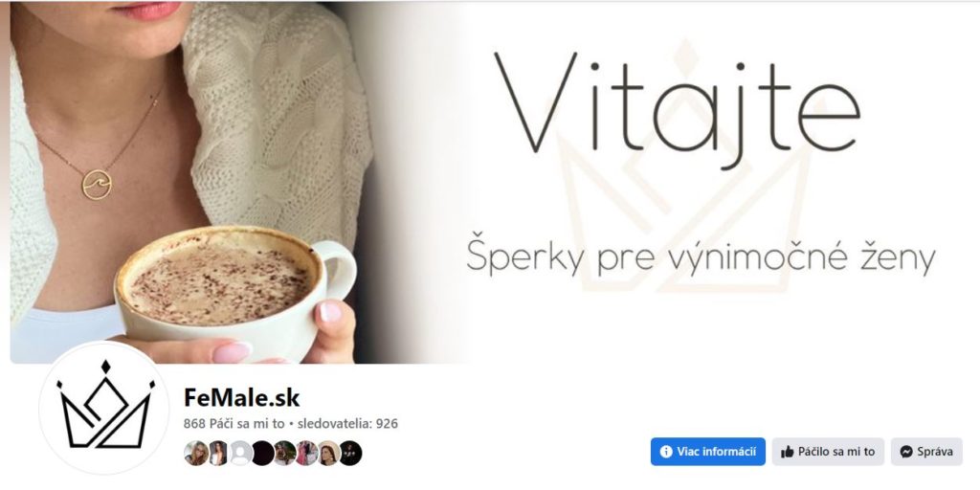Select the solid black follower avatar

pyautogui.click(x=262, y=453)
